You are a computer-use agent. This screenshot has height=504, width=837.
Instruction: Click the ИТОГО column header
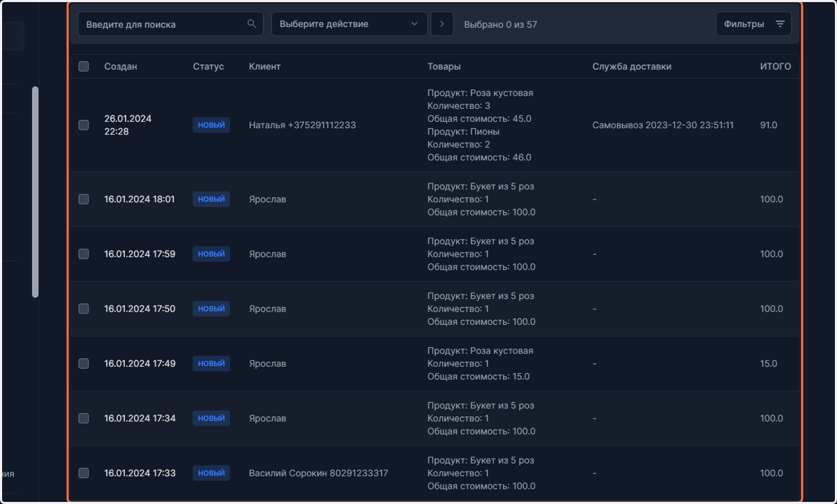coord(776,66)
